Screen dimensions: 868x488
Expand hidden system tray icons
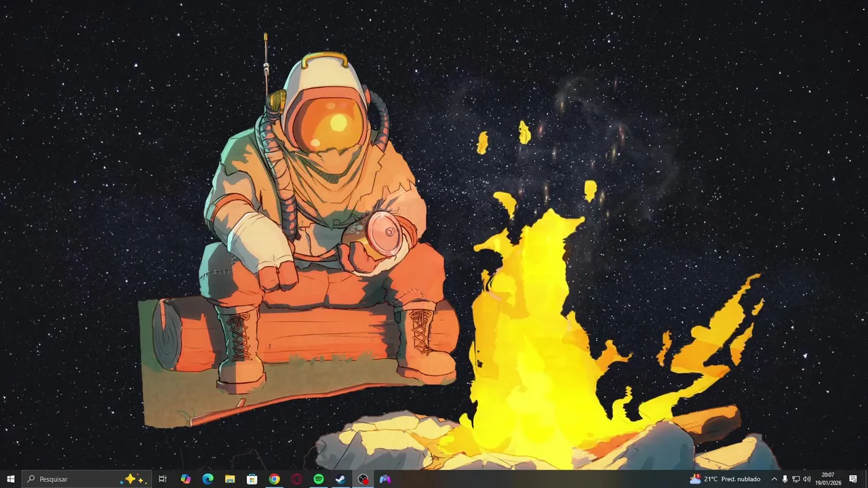pyautogui.click(x=774, y=479)
